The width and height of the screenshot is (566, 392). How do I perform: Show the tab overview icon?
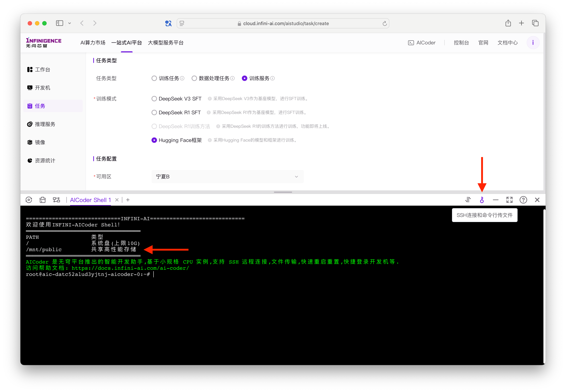click(x=535, y=23)
